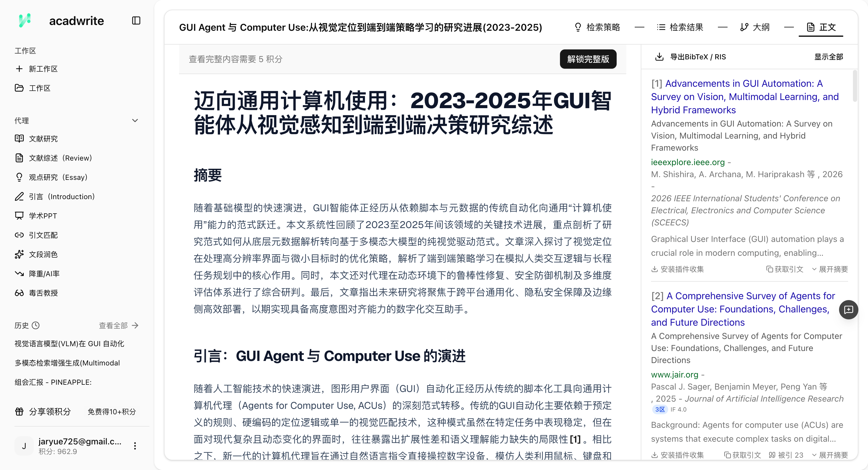The image size is (868, 470).
Task: Open the ieeexplore.ieee.org source link
Action: point(688,162)
